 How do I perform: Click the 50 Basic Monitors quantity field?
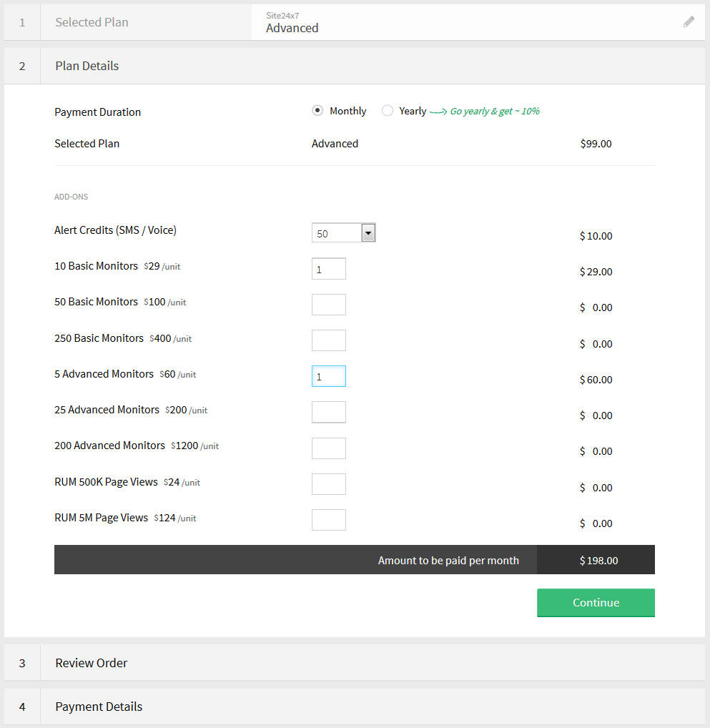coord(329,305)
